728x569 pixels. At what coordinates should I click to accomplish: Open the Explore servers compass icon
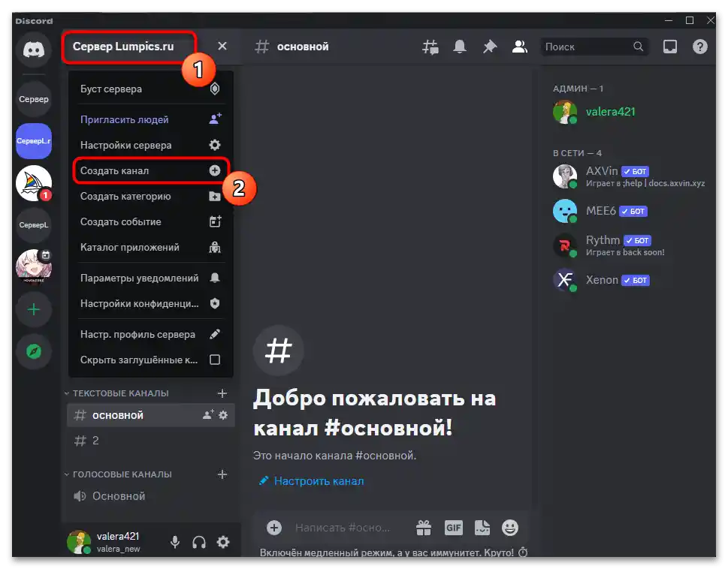[33, 351]
